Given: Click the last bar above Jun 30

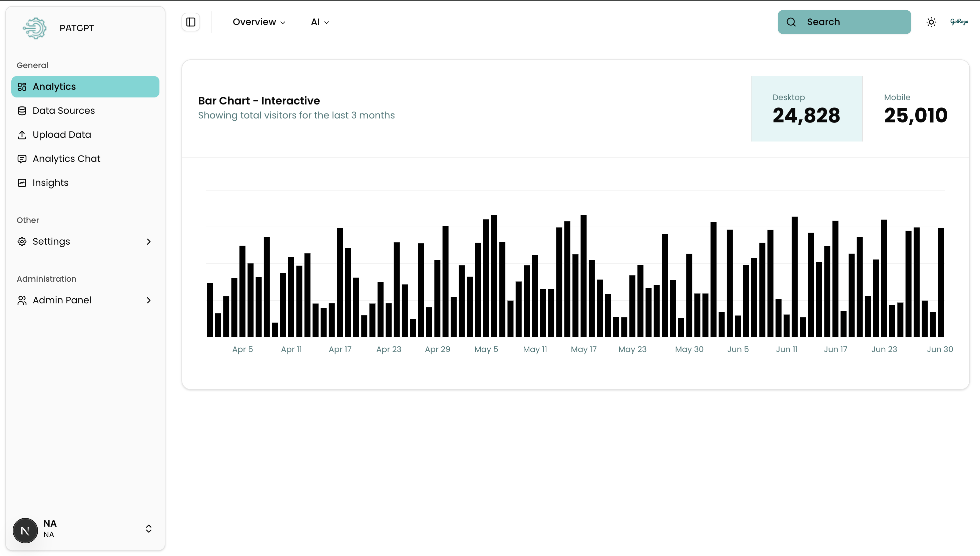Looking at the screenshot, I should 941,283.
